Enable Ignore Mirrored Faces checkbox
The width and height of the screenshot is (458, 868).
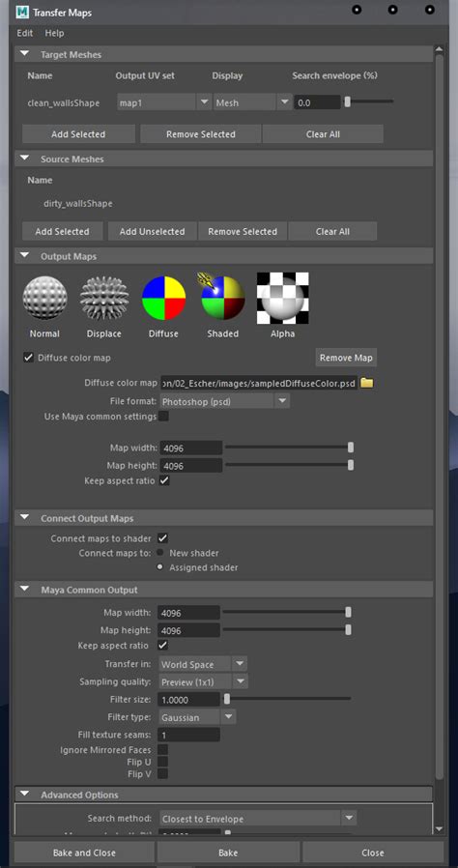point(162,749)
